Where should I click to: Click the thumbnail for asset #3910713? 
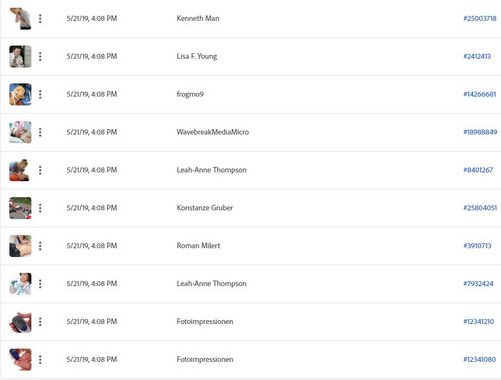(20, 246)
